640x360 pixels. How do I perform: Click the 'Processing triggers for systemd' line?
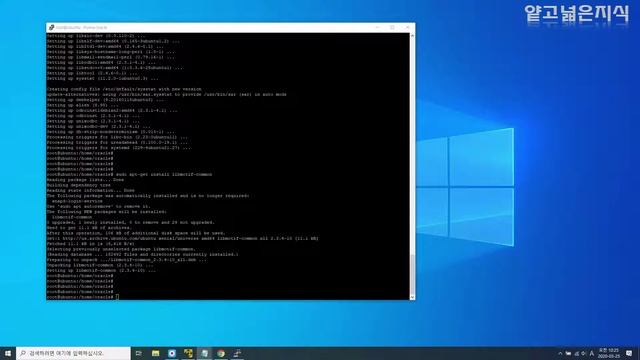[x=119, y=148]
